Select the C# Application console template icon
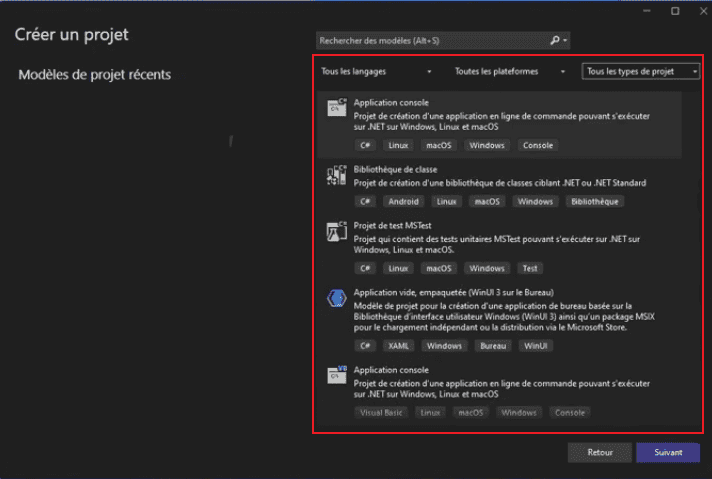Viewport: 712px width, 479px height. pos(337,107)
